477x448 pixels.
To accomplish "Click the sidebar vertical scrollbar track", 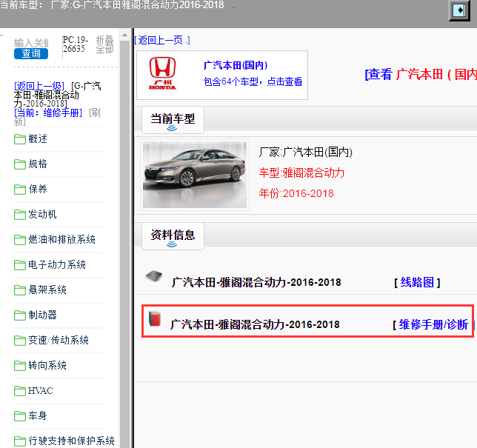I will [x=124, y=244].
